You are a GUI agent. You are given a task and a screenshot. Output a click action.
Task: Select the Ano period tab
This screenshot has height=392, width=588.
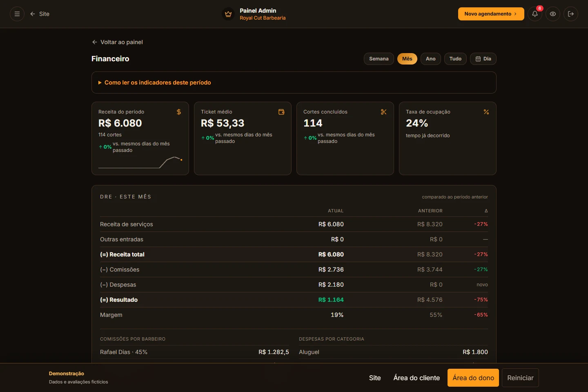point(431,59)
